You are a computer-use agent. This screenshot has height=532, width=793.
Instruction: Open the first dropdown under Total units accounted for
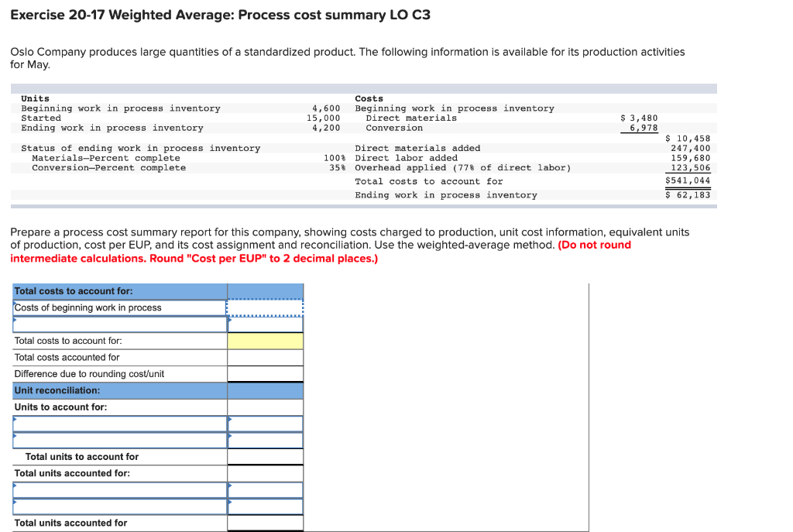[x=116, y=489]
